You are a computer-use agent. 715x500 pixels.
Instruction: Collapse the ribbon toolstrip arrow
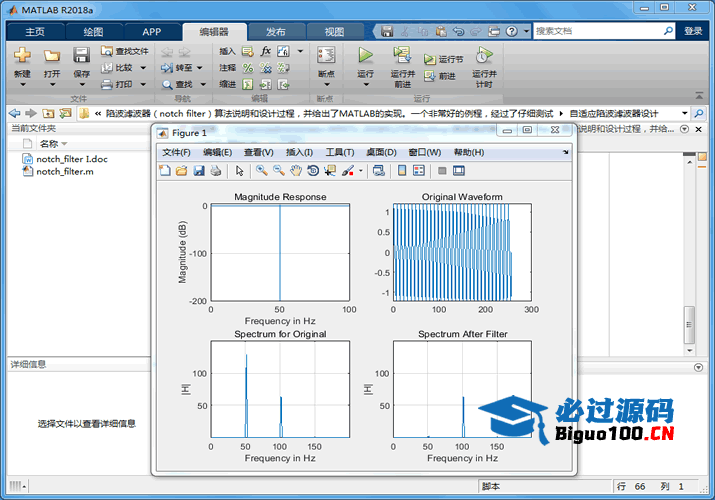tap(699, 96)
